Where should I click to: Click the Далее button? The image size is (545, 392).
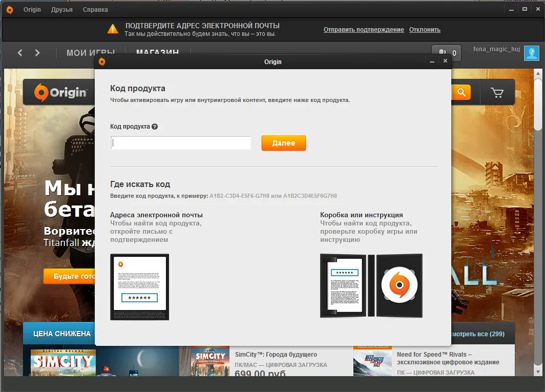pyautogui.click(x=284, y=143)
